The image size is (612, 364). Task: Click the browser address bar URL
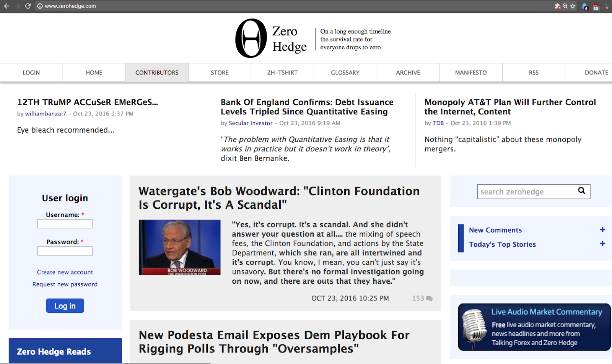click(x=70, y=6)
